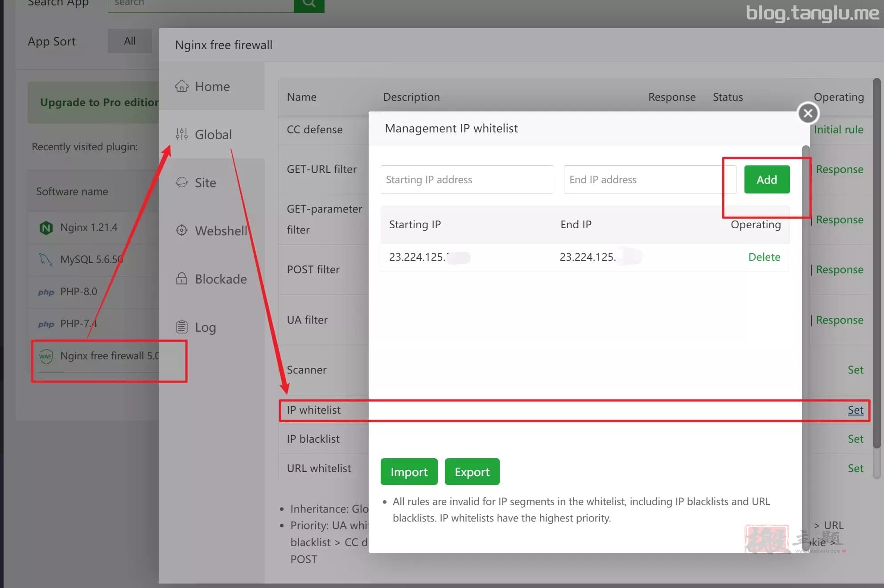The width and height of the screenshot is (884, 588).
Task: Select the All tab in App Sort
Action: 130,41
